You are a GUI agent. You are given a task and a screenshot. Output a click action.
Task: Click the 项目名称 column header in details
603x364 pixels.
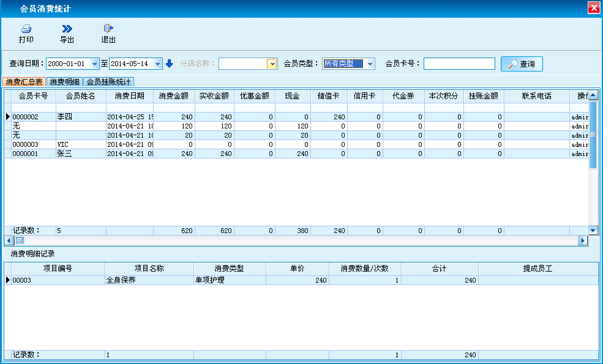click(149, 269)
